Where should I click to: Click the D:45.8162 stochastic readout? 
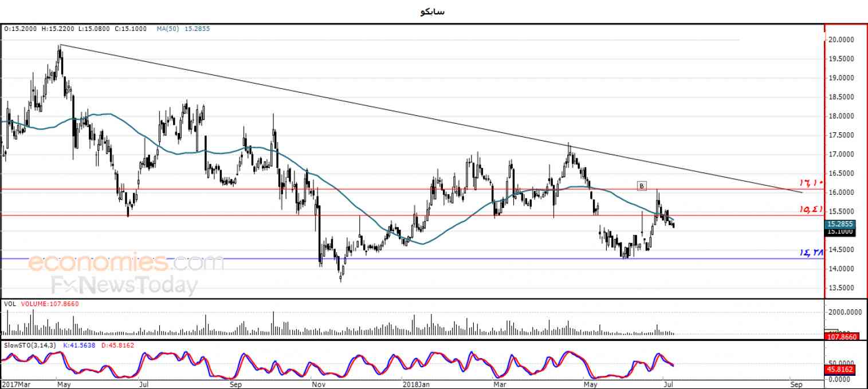118,345
